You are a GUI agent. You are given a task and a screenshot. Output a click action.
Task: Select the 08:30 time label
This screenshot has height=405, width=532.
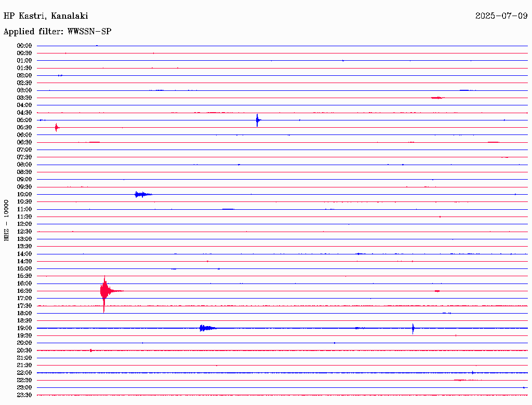click(24, 172)
